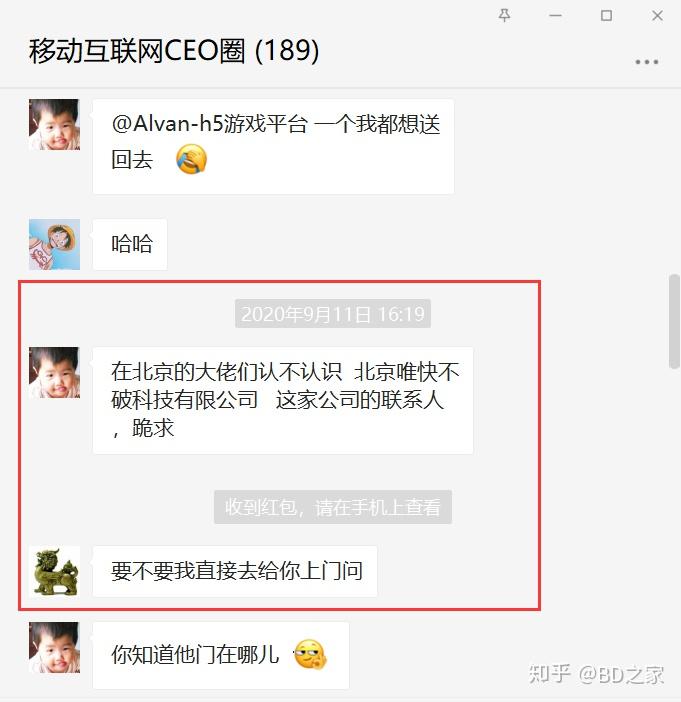Click the red packet notice 收到红包，请在手机上查看
Image resolution: width=681 pixels, height=702 pixels.
coord(333,507)
